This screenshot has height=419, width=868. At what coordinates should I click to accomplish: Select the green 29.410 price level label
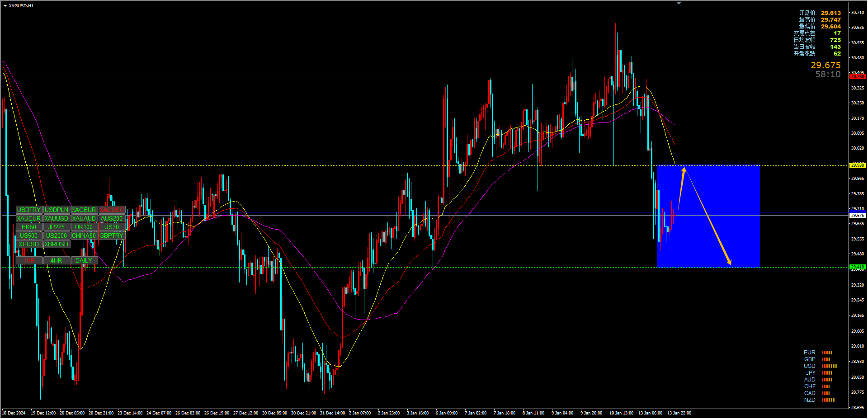tap(858, 267)
